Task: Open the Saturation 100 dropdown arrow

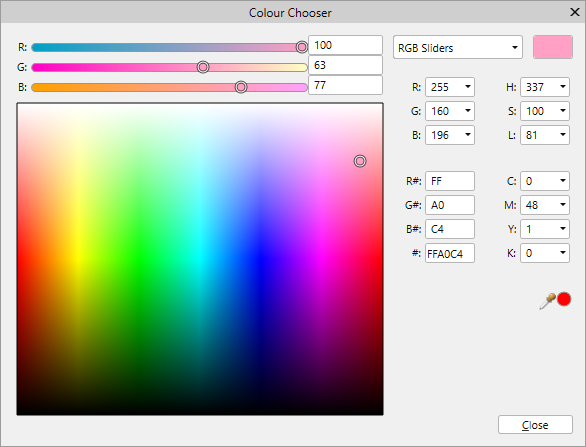Action: pos(562,111)
